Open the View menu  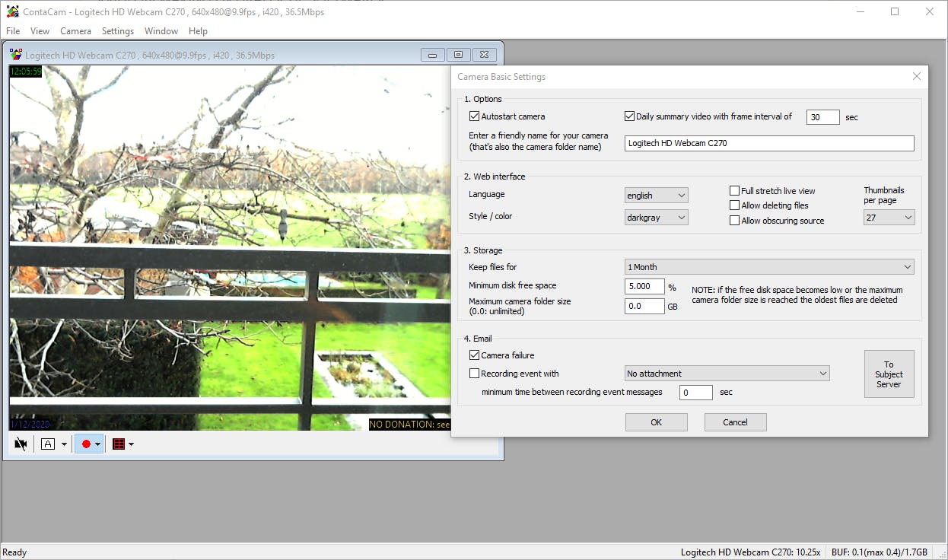tap(40, 31)
